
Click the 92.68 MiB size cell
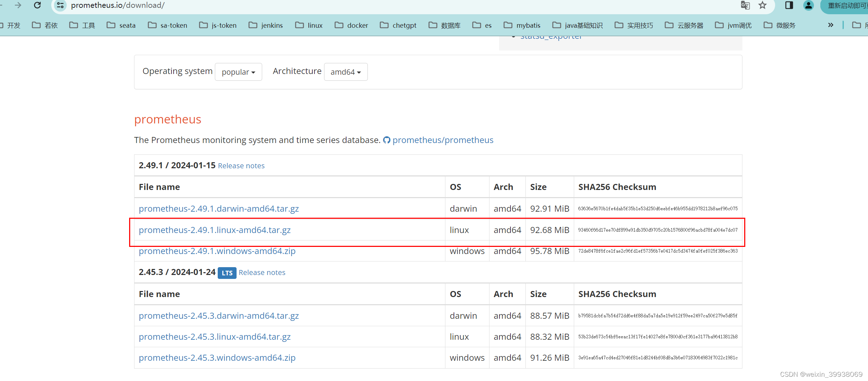[550, 230]
